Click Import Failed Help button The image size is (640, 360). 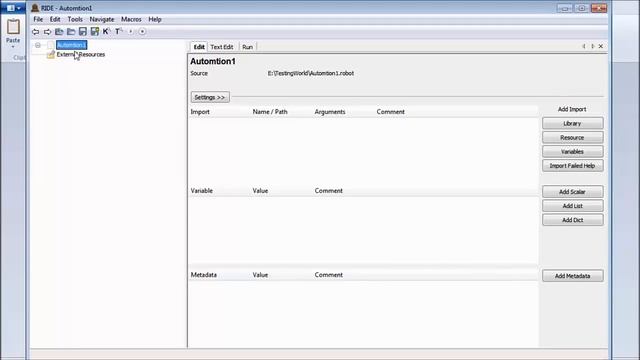tap(573, 166)
